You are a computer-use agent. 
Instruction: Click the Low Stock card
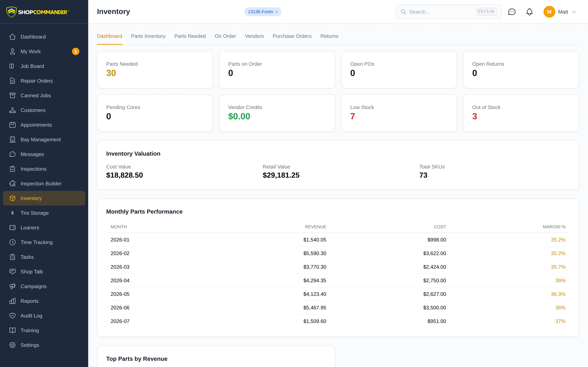click(x=399, y=113)
